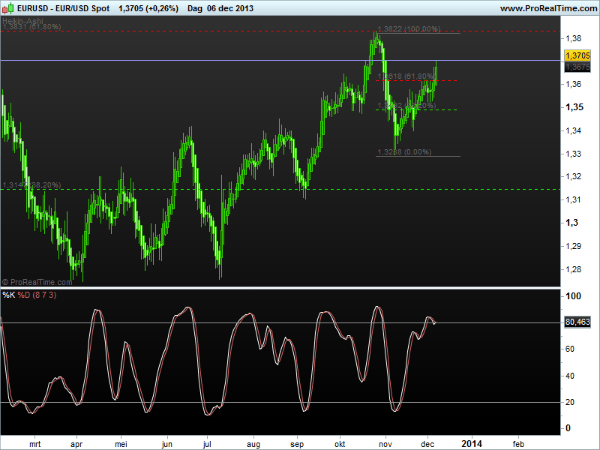Select the %D indicator label
This screenshot has height=450, width=600.
click(24, 295)
